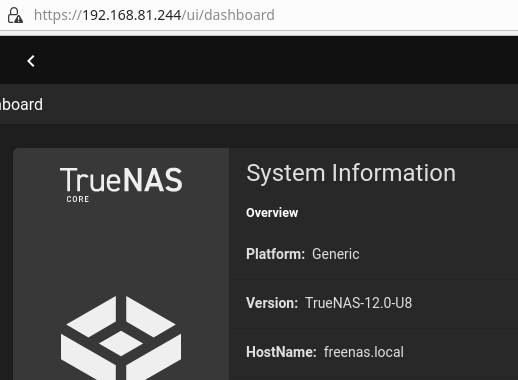Image resolution: width=518 pixels, height=380 pixels.
Task: Click the TrueNAS wordmark logo
Action: pos(121,180)
